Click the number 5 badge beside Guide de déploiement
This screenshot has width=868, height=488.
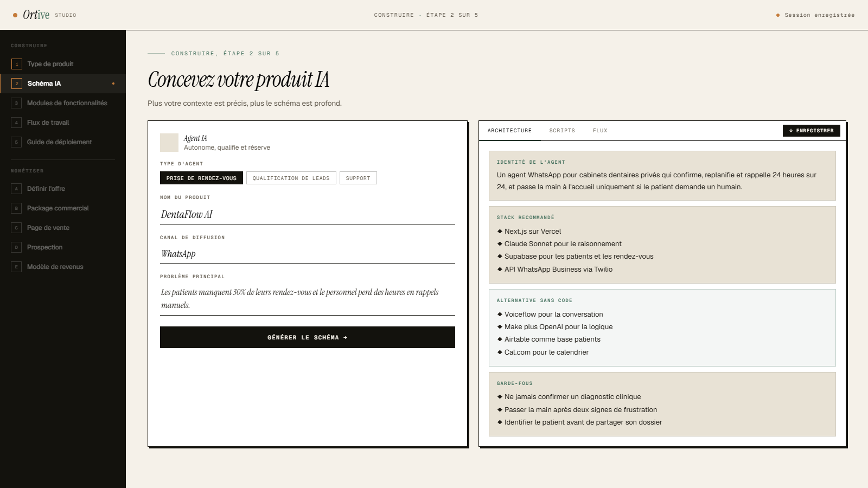click(16, 142)
